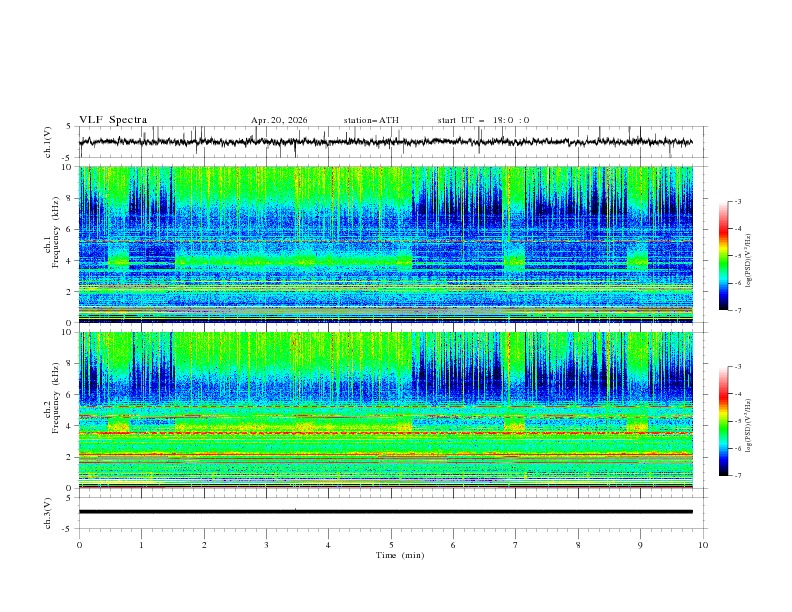Click the ch.1(V) axis label at top

47,142
